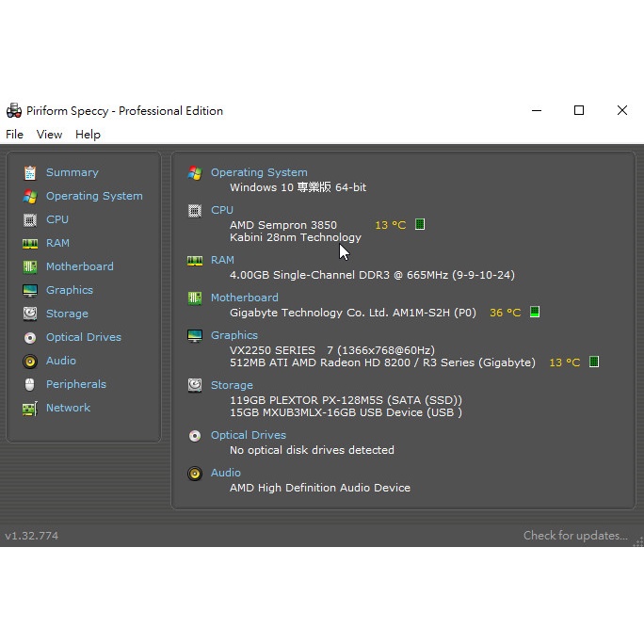This screenshot has height=644, width=644.
Task: Open the File menu
Action: point(14,135)
